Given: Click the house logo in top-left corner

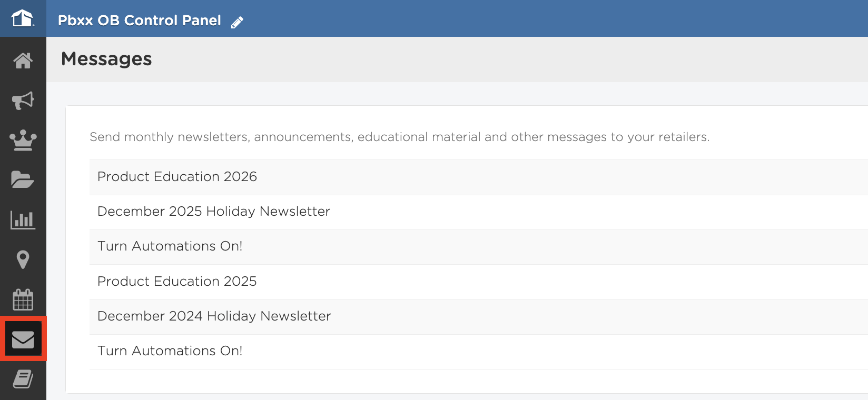Looking at the screenshot, I should [23, 18].
